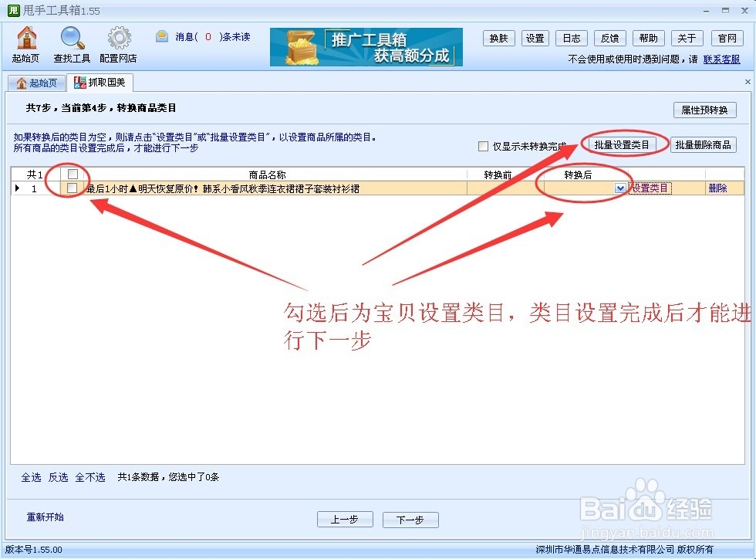Viewport: 756px width, 559px height.
Task: Toggle the select-all checkbox in the table header
Action: click(x=73, y=174)
